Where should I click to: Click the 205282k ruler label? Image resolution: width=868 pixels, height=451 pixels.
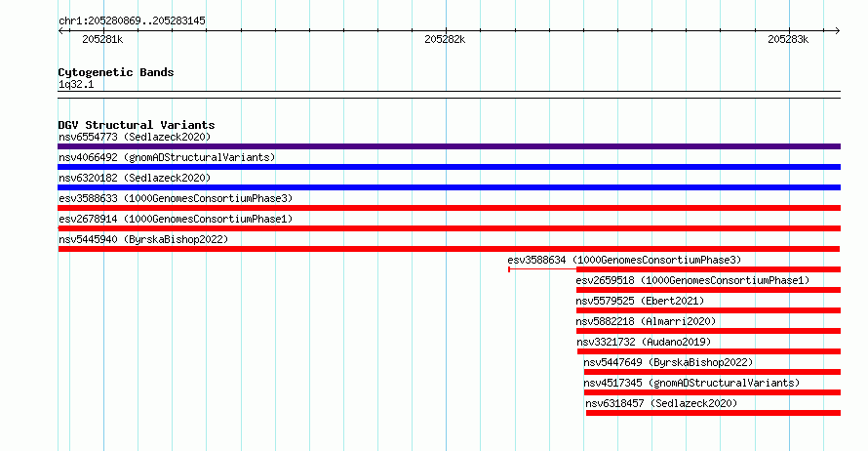[x=445, y=39]
